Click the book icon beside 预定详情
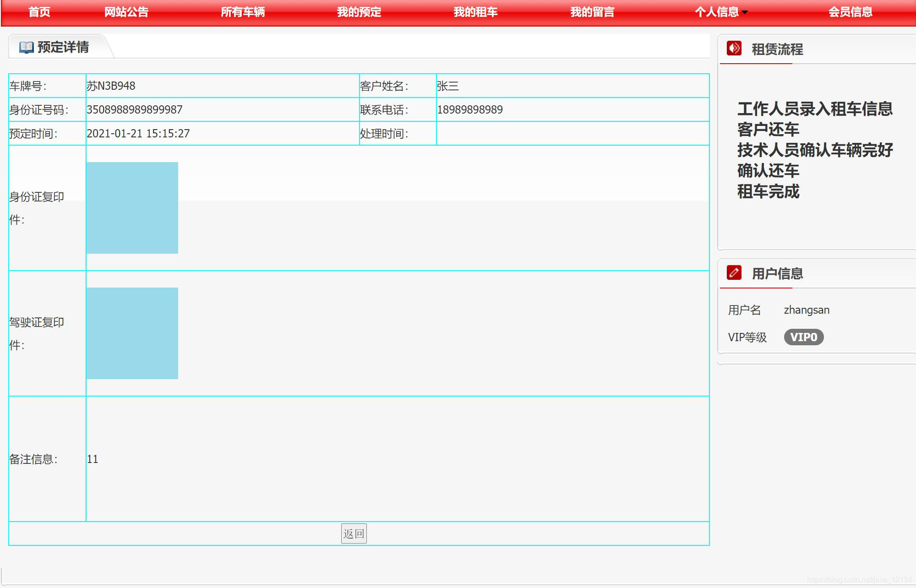 point(26,47)
